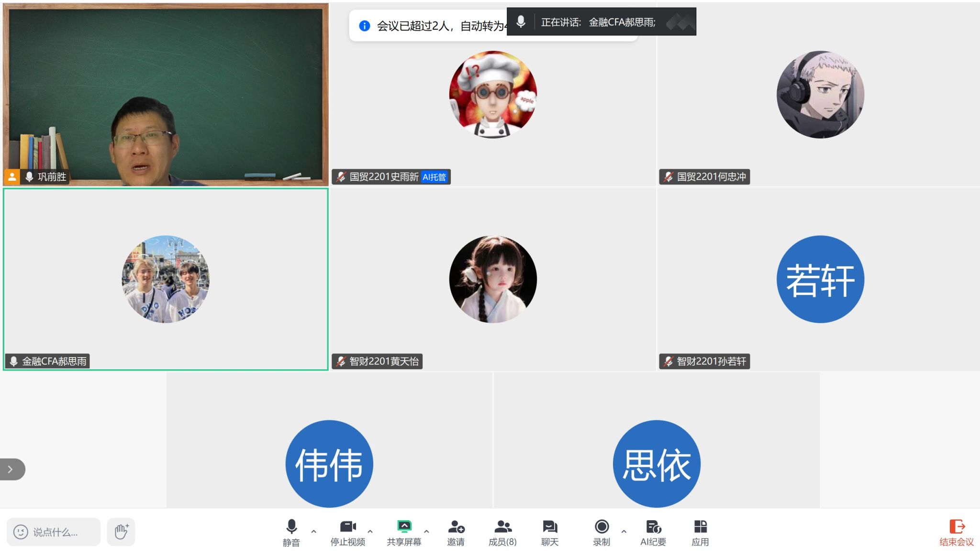Open the 应用 apps panel

tap(700, 527)
